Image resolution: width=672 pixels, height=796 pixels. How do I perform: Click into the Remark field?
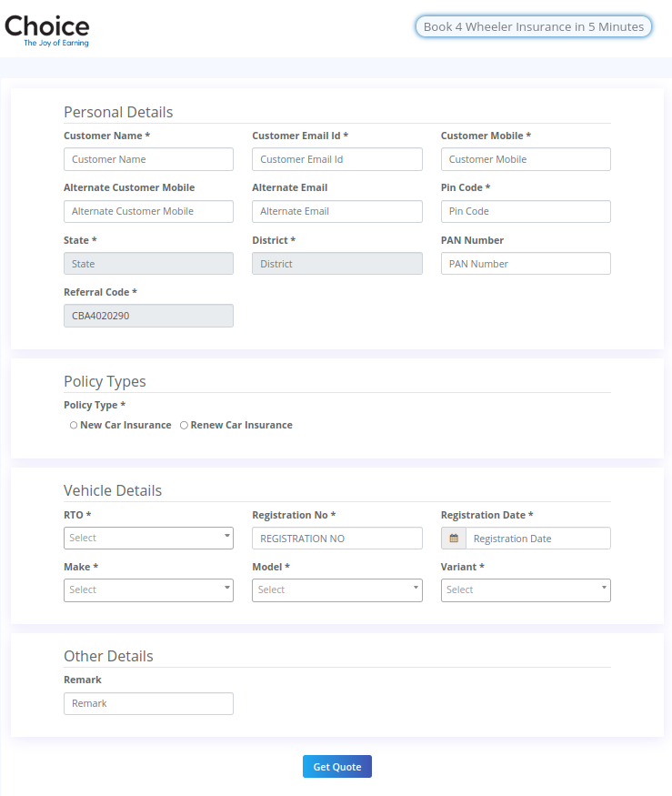(148, 703)
